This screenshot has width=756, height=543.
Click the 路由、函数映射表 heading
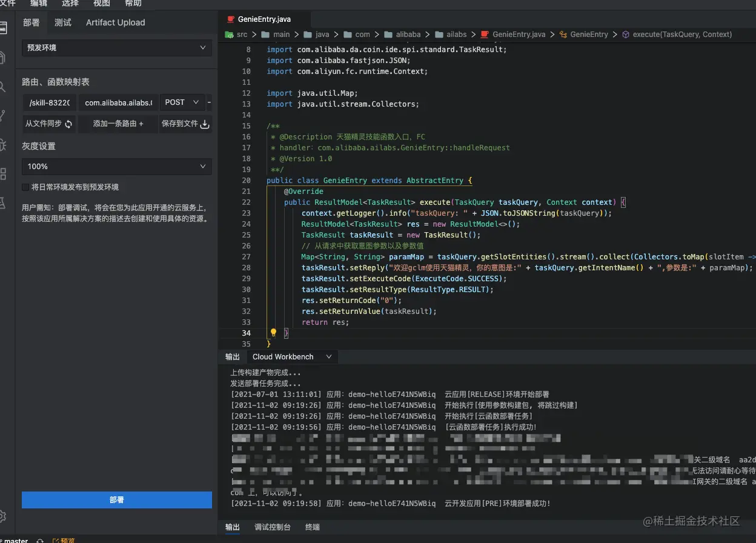(x=56, y=82)
